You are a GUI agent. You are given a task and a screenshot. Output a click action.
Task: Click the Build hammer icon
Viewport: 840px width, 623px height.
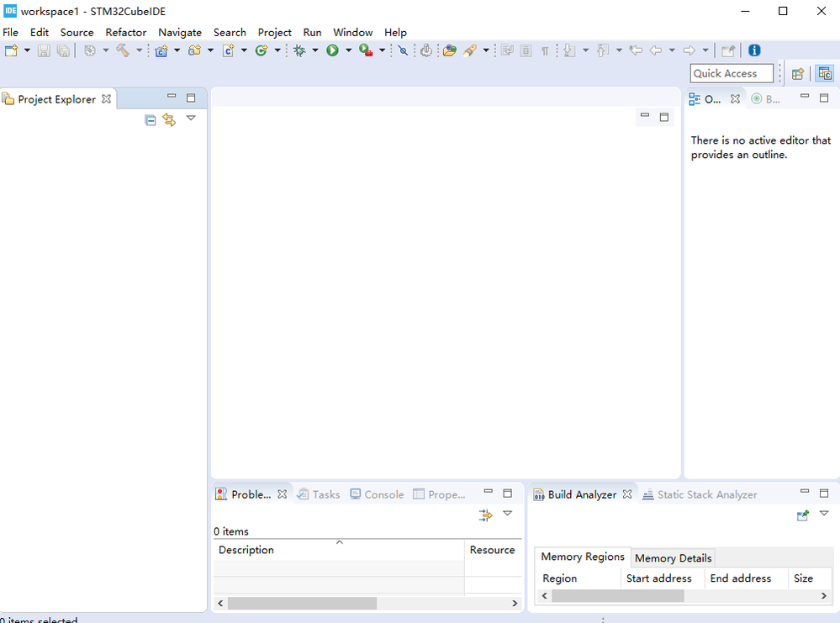point(124,50)
